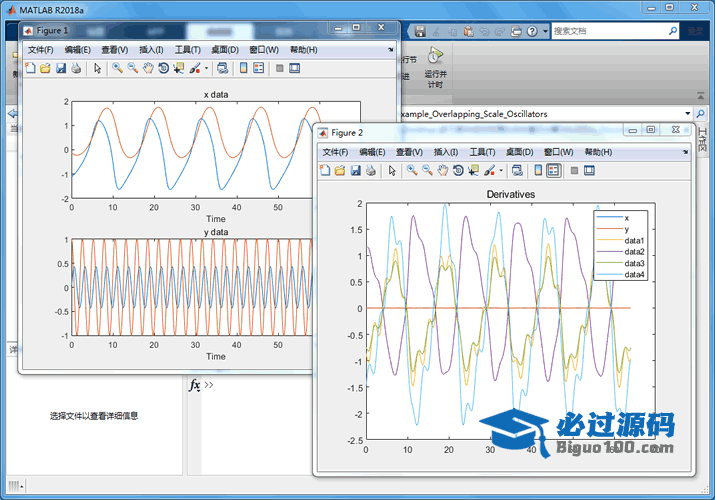Toggle Zoom Out tool in Figure 2 toolbar
The image size is (715, 500).
(427, 170)
